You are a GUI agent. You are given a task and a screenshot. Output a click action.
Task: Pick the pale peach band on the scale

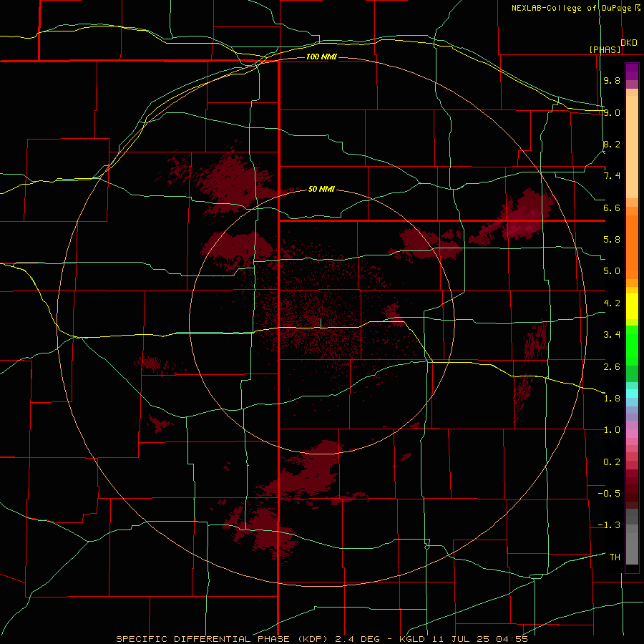(x=632, y=147)
